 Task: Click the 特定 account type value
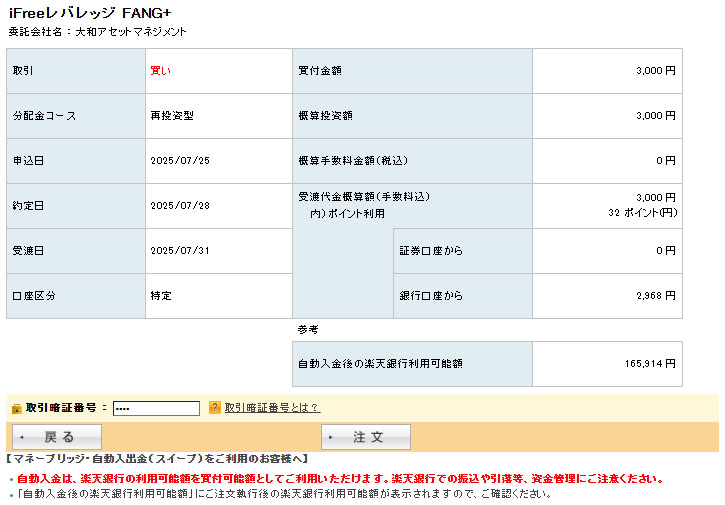pos(160,296)
